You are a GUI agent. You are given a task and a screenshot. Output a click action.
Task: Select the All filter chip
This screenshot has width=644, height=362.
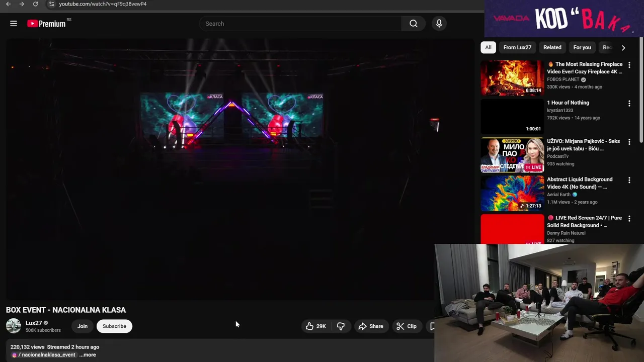tap(488, 47)
